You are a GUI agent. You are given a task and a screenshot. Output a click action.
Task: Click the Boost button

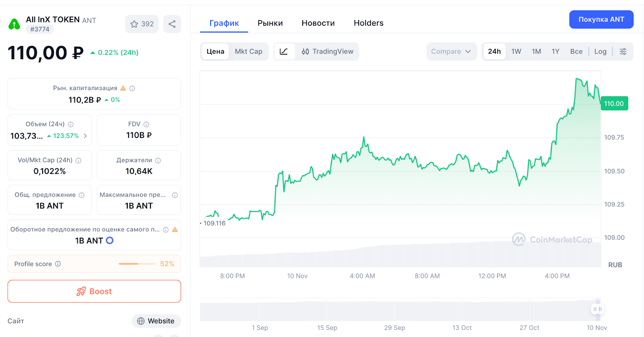94,291
